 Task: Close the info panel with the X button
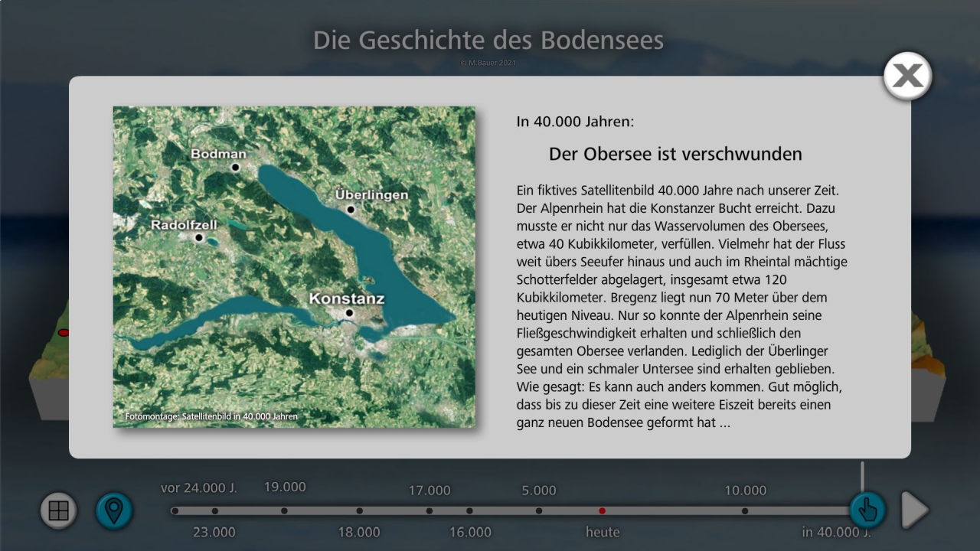click(x=907, y=76)
